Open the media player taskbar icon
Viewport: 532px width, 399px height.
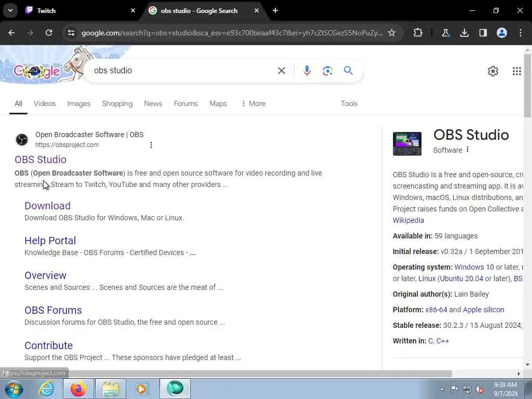[142, 389]
